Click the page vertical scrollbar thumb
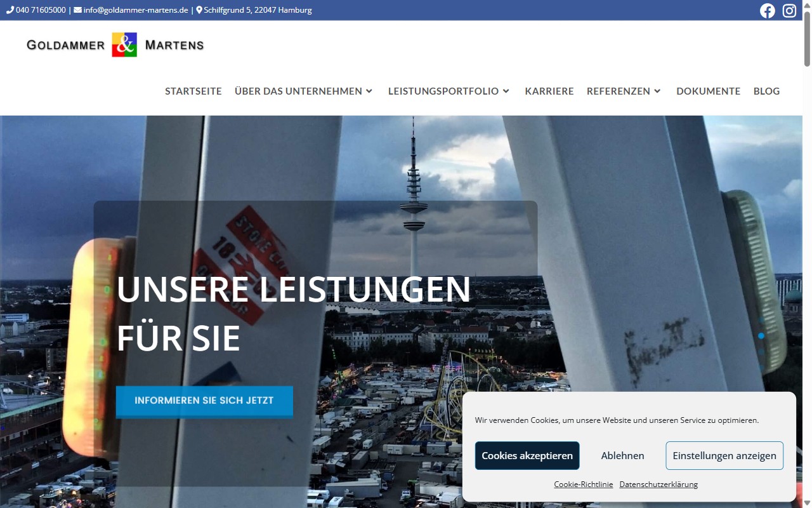 807,38
